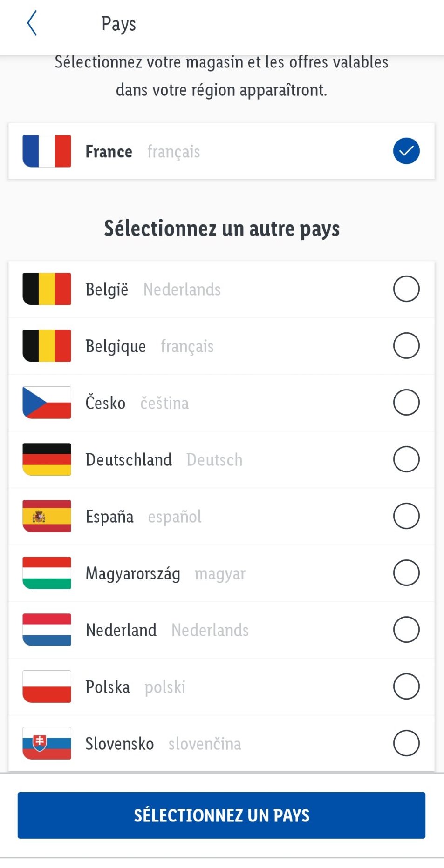Tap the Slovensko country label
This screenshot has height=868, width=444.
(x=119, y=744)
